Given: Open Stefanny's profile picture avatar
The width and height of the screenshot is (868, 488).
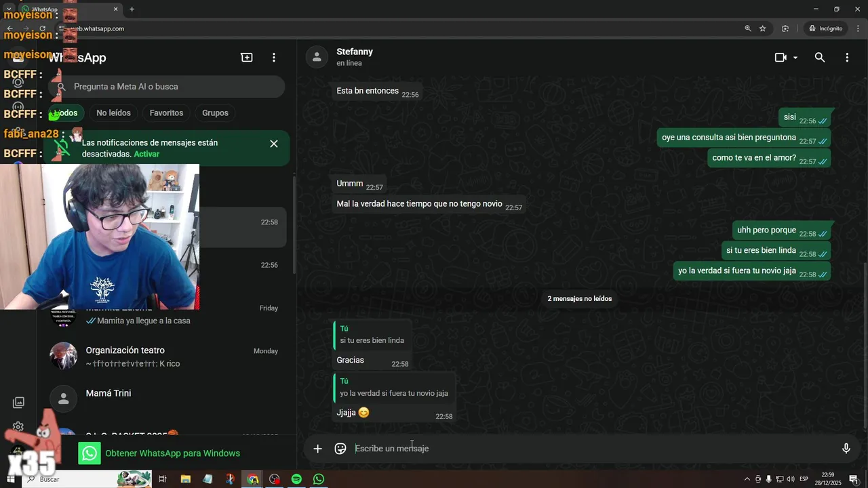Looking at the screenshot, I should click(317, 57).
